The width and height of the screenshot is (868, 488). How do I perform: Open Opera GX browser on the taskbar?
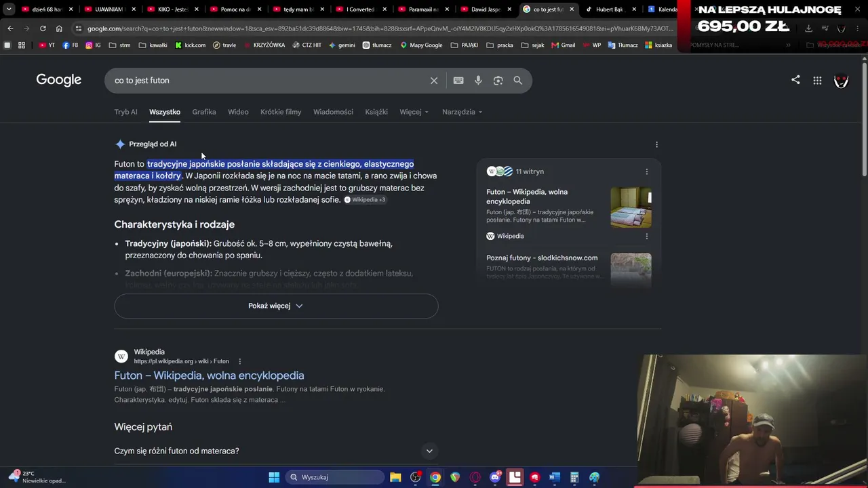pyautogui.click(x=475, y=477)
